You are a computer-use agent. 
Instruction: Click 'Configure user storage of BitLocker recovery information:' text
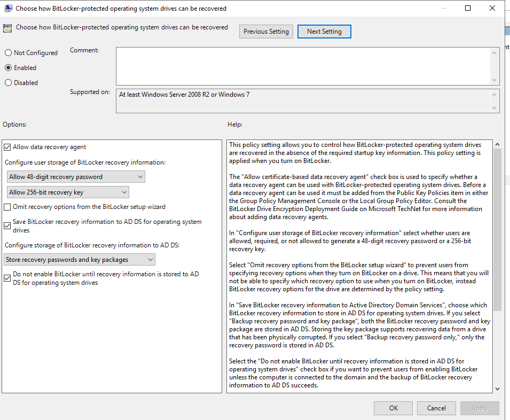tap(85, 162)
